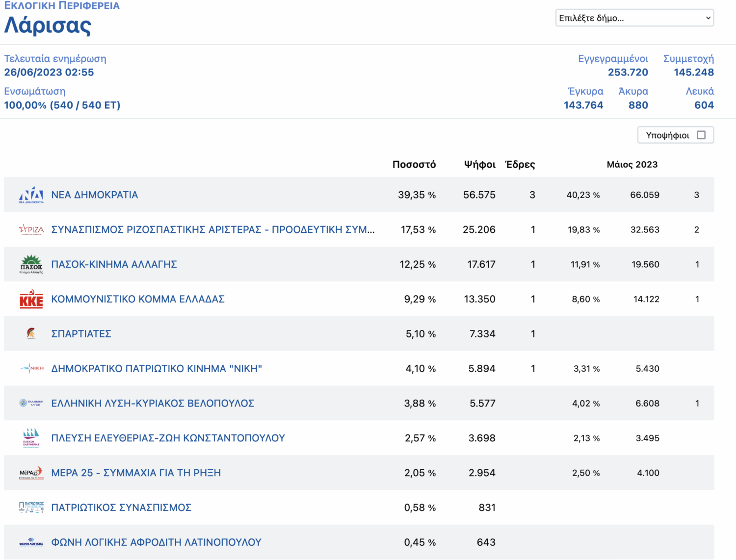Click the ΣΠΑΡΤΙΑΤΕΣ party name
Screen dimensions: 736x560
(81, 334)
